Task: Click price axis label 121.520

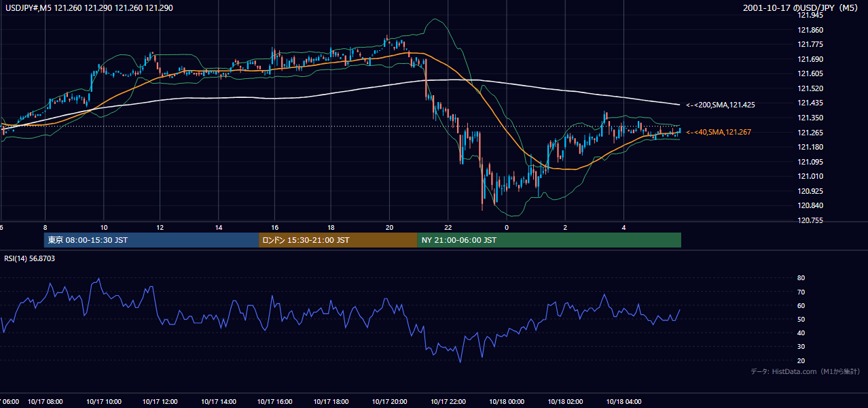Action: point(811,88)
